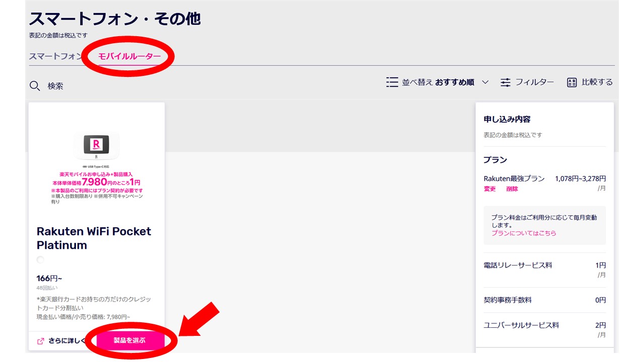644x362 pixels.
Task: Click the 検索 search field
Action: click(55, 86)
